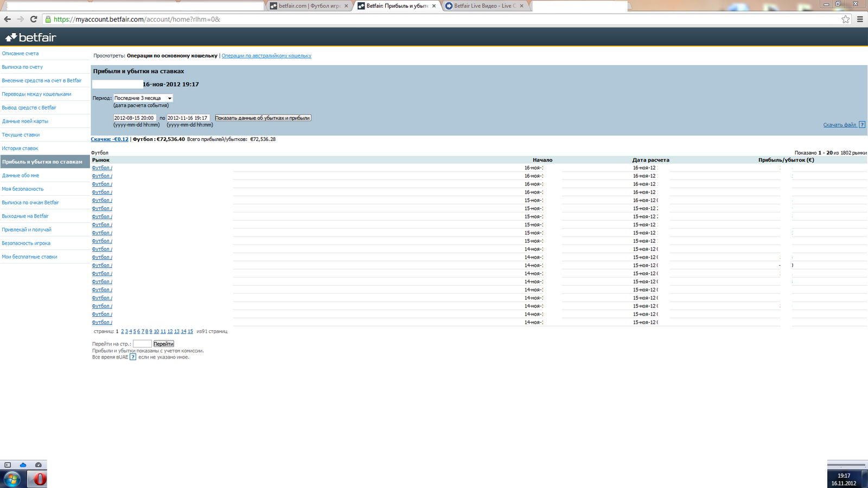Select the Betfair: Прибыль и убытки tab
Image resolution: width=868 pixels, height=488 pixels.
[x=397, y=6]
